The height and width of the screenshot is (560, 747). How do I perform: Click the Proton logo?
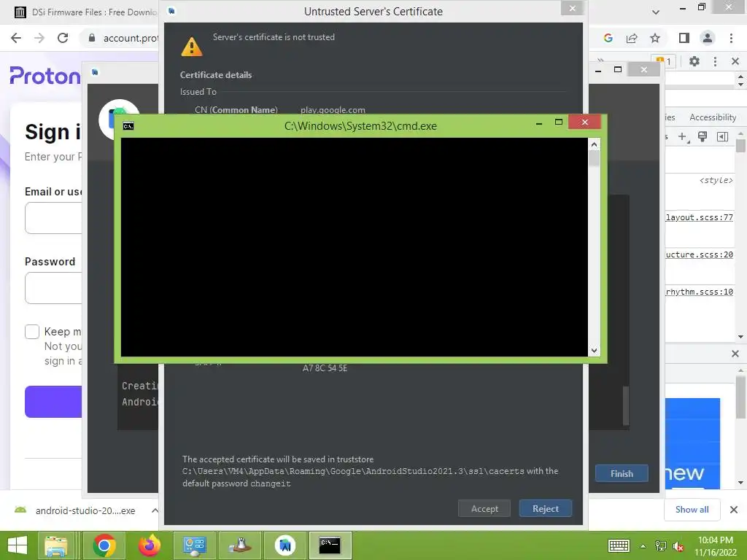pyautogui.click(x=45, y=76)
